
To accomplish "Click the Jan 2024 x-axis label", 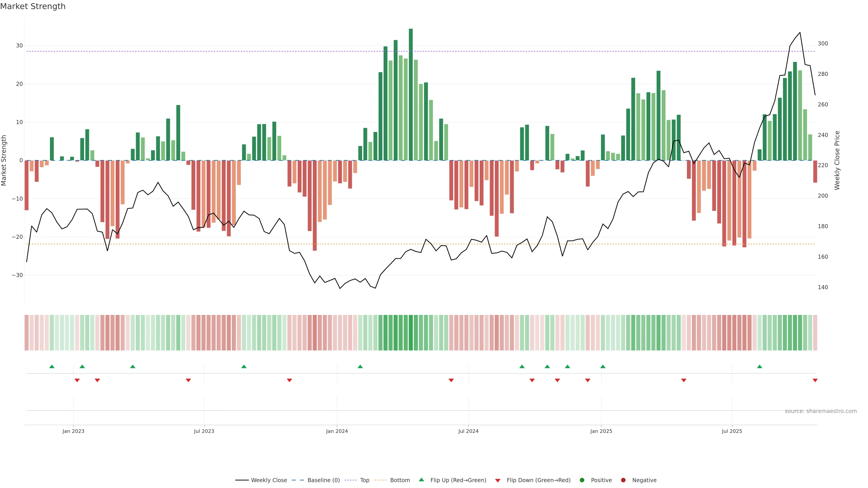I will click(337, 431).
